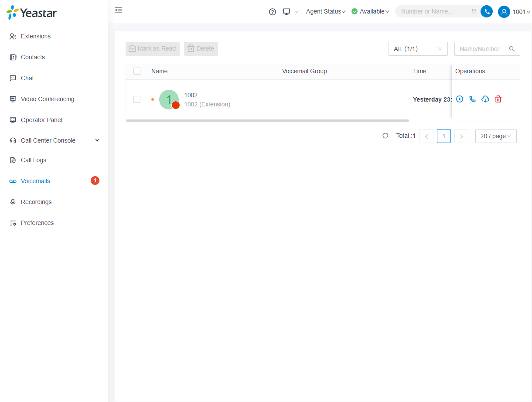Click the blue dial call button
532x402 pixels.
point(487,11)
